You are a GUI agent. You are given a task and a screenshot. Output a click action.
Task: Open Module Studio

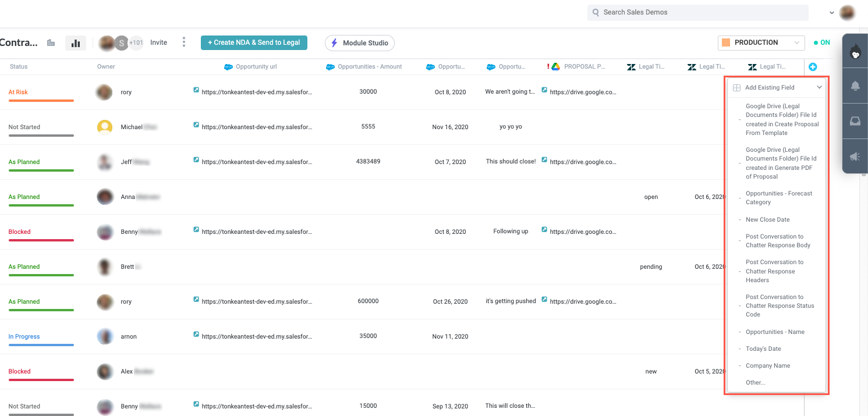click(360, 43)
